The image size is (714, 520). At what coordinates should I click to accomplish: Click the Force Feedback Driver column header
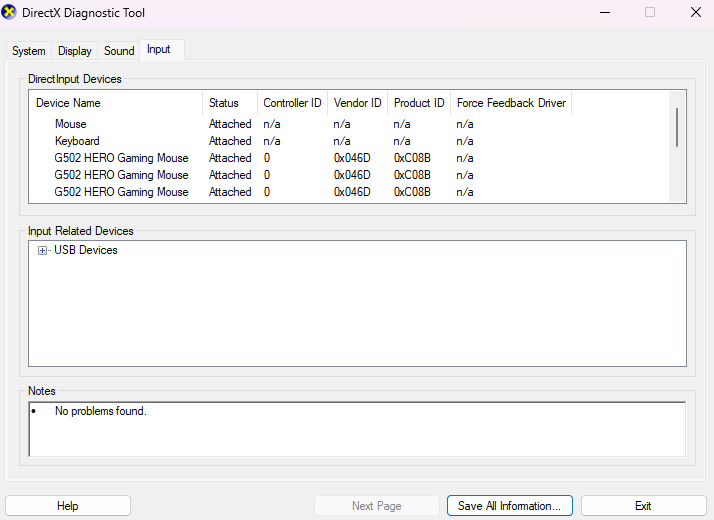point(511,103)
